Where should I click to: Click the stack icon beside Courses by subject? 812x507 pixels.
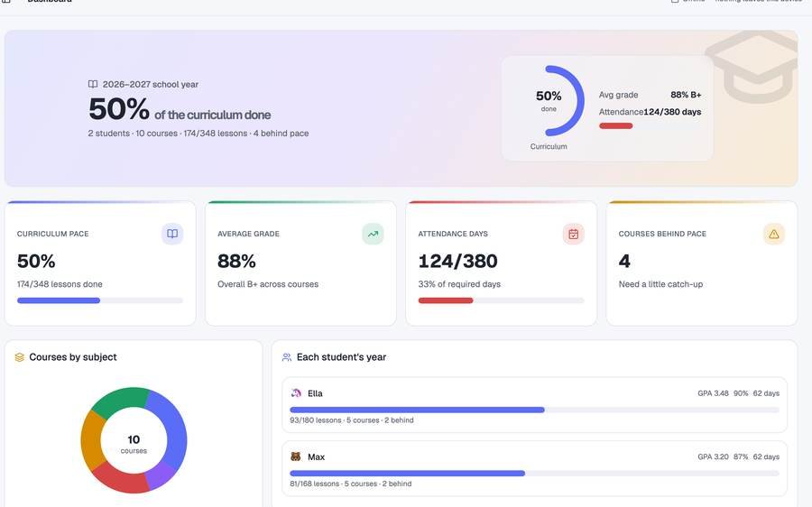[x=20, y=357]
